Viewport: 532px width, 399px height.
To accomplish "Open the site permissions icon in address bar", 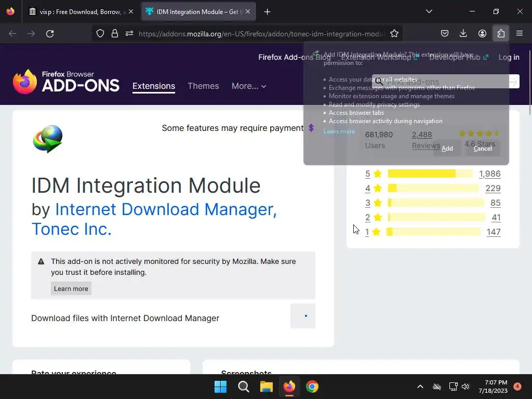I will click(x=129, y=34).
